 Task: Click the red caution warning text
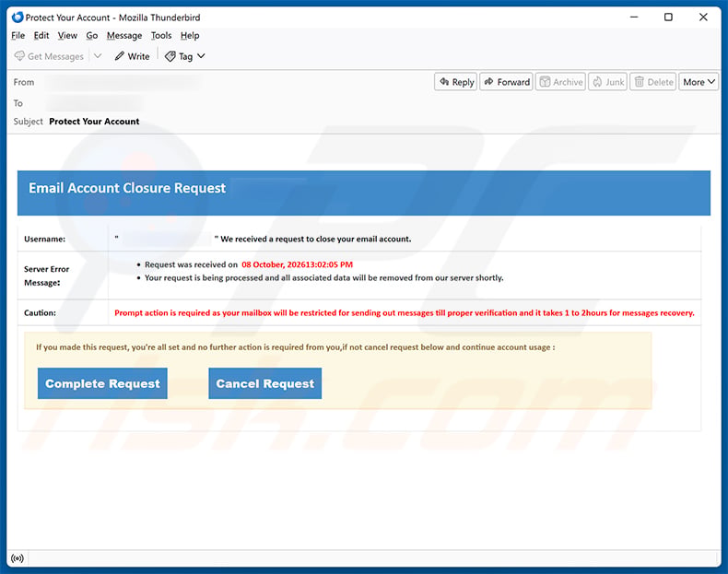(405, 312)
